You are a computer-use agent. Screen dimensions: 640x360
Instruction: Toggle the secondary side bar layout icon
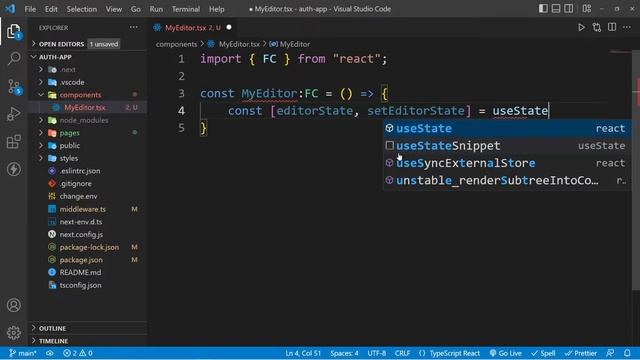coord(569,9)
